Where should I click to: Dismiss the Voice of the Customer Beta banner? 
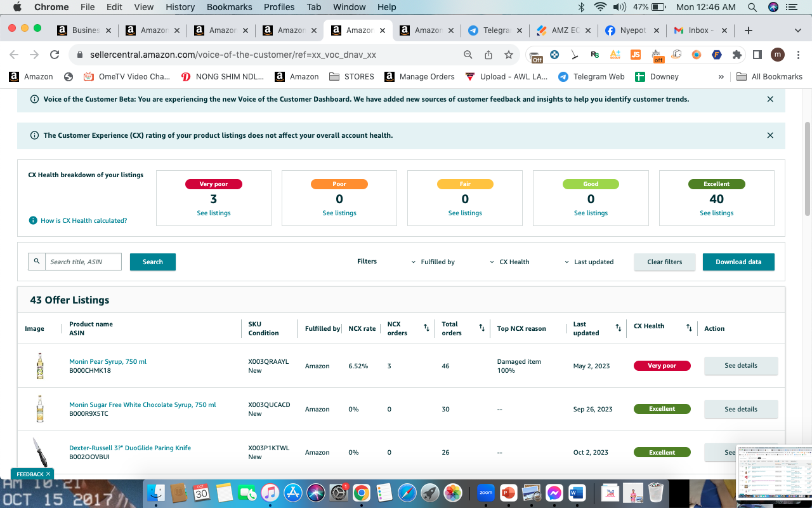(x=770, y=99)
